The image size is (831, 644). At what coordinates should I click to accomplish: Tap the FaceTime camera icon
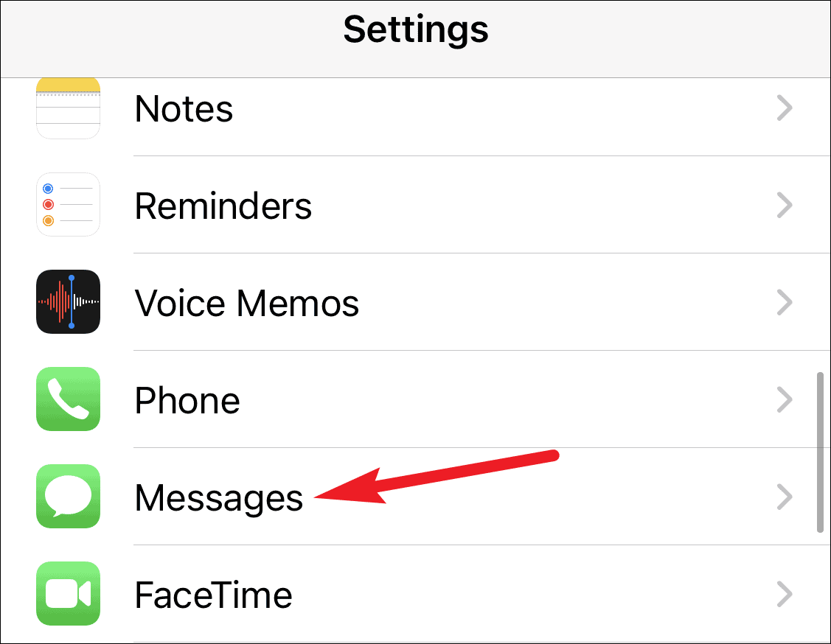click(x=68, y=593)
